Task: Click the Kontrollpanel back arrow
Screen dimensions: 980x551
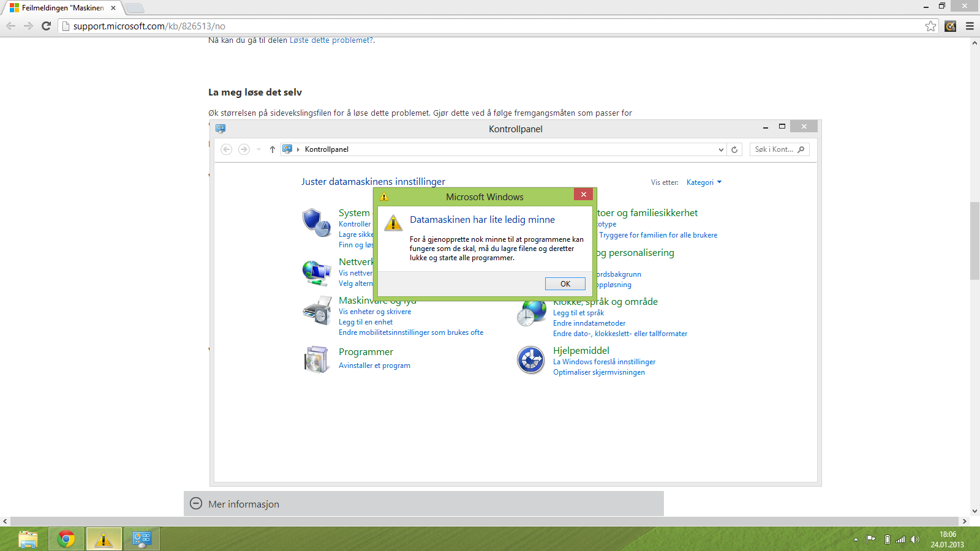Action: point(226,149)
